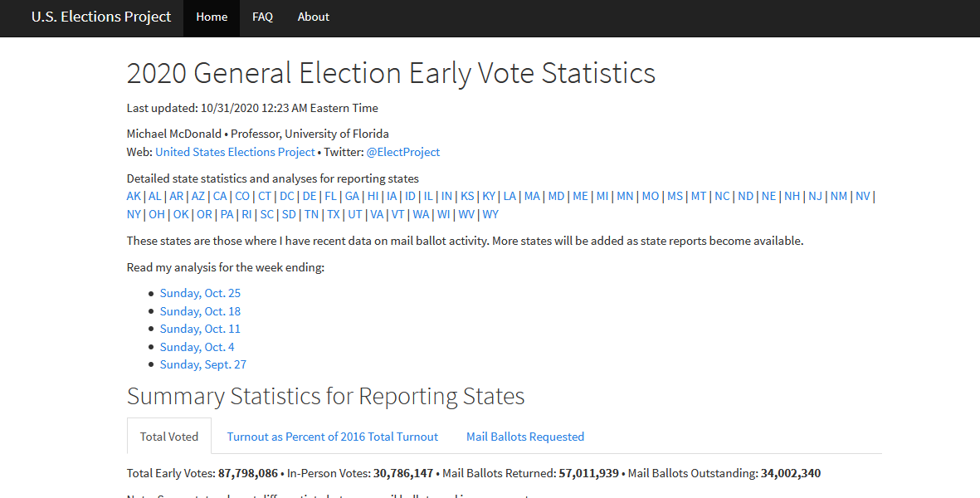Screen dimensions: 980x498
Task: Open Alaska (AK) state statistics
Action: [x=134, y=196]
